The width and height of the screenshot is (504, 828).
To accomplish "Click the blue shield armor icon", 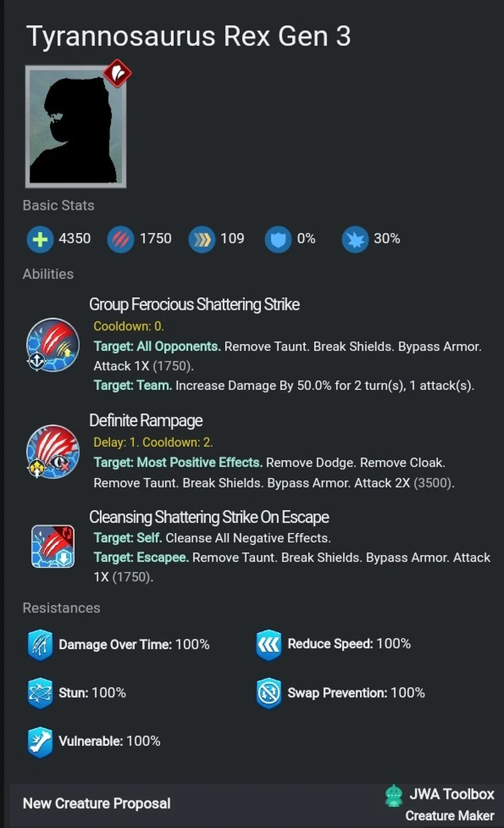I will pos(278,239).
